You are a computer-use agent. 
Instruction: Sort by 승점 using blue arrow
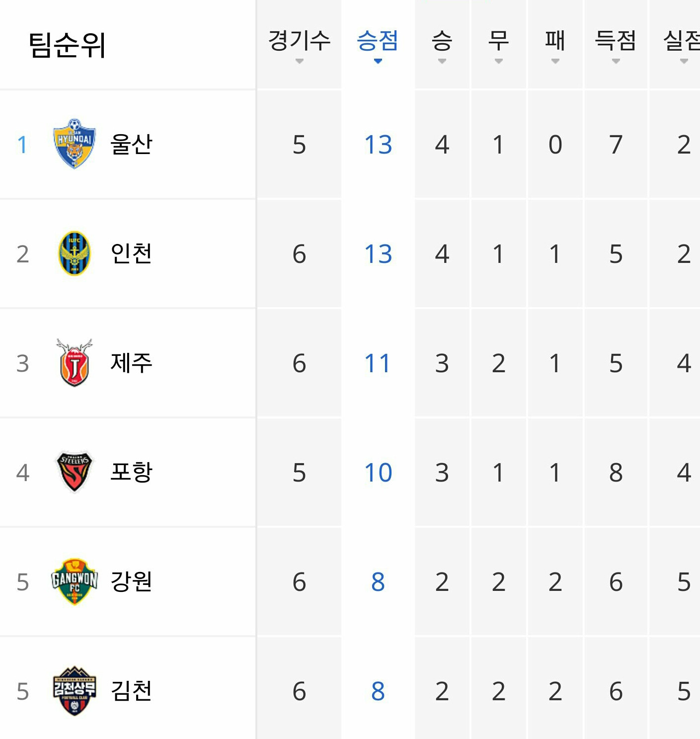(378, 61)
